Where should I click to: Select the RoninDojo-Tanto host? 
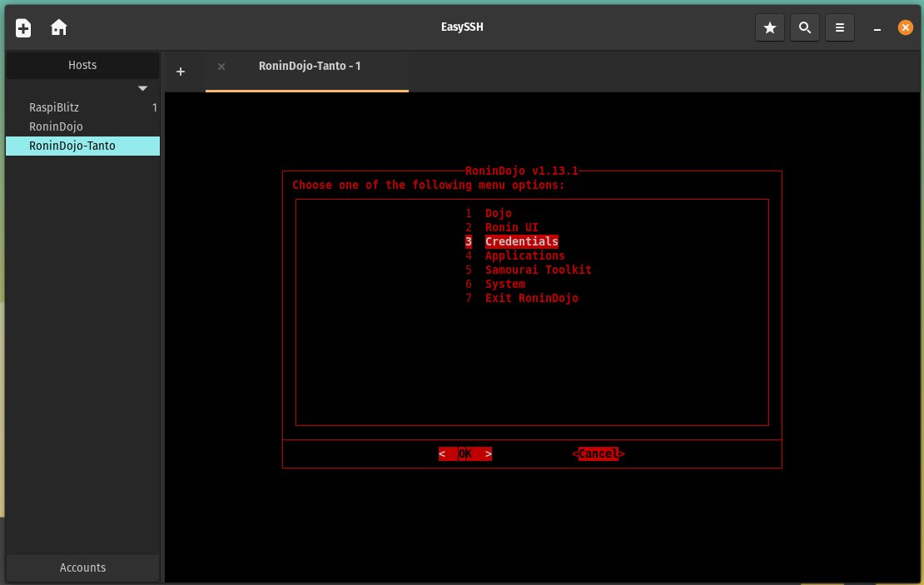(x=82, y=146)
